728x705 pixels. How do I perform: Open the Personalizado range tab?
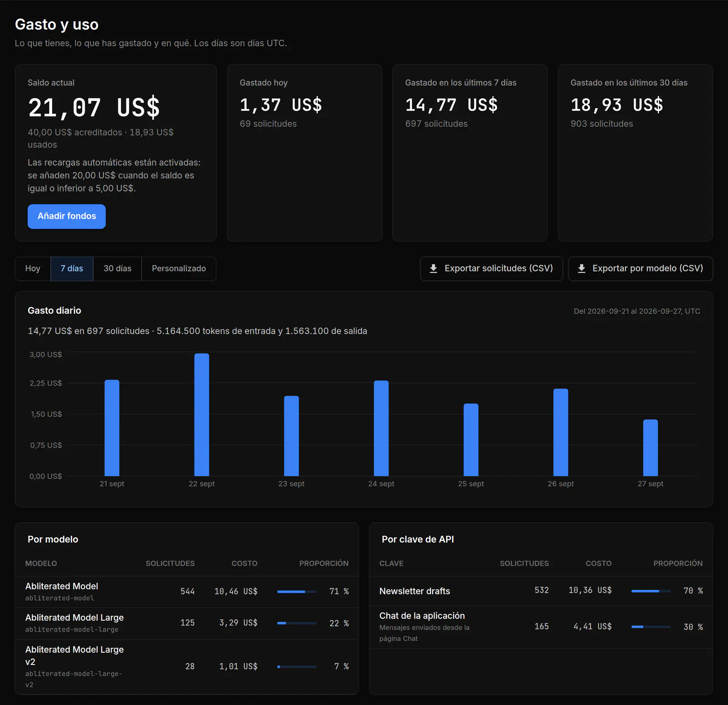pyautogui.click(x=179, y=269)
